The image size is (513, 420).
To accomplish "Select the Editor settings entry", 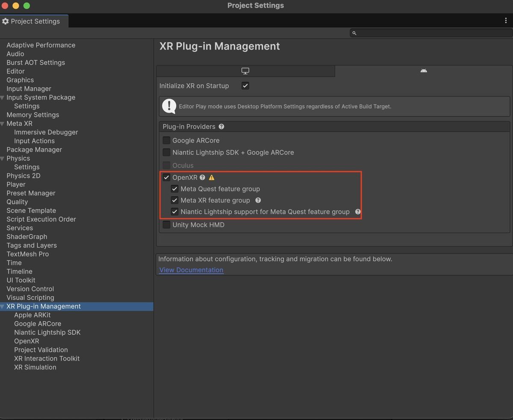I will coord(16,71).
